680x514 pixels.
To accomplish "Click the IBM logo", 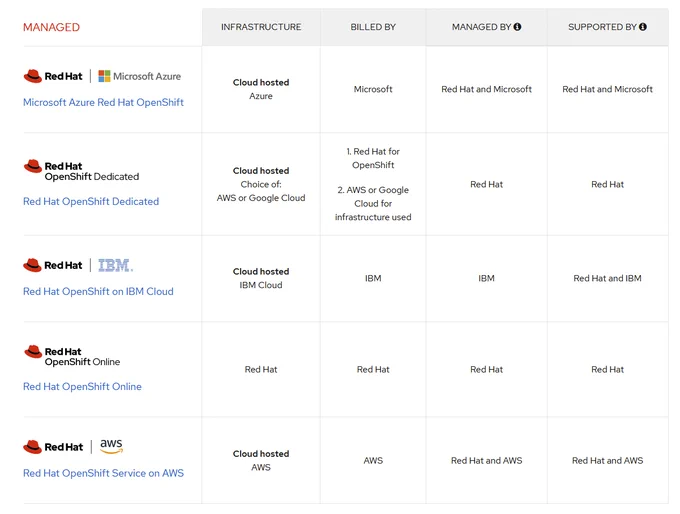I will pos(115,265).
